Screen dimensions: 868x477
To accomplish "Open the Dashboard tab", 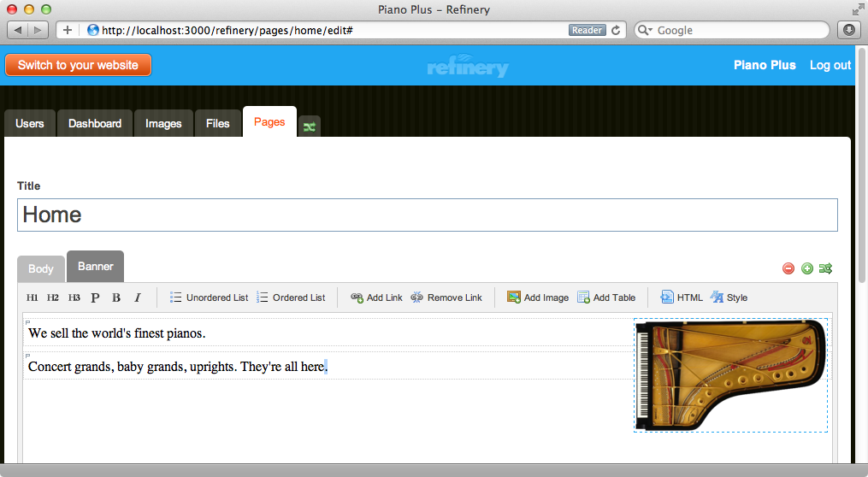I will point(95,123).
